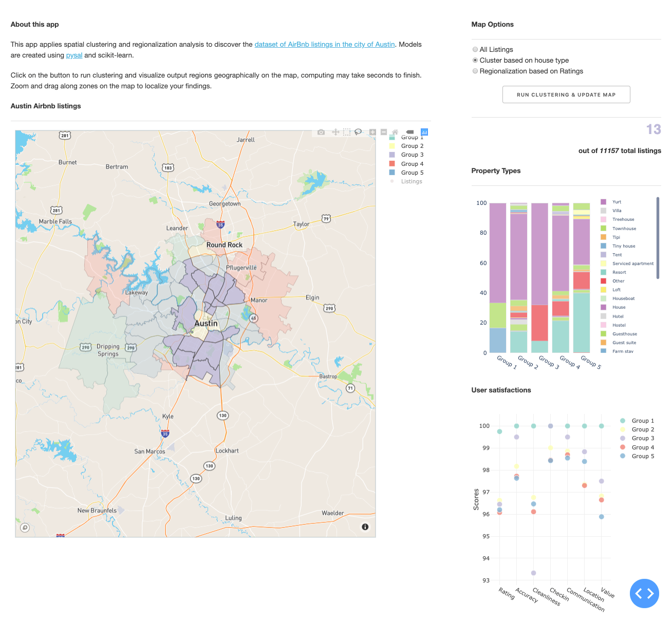This screenshot has width=672, height=624.
Task: Toggle Group 3 in the map legend
Action: click(x=407, y=155)
